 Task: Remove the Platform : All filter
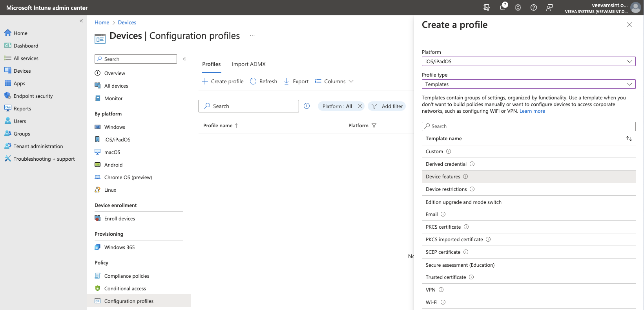pyautogui.click(x=360, y=106)
